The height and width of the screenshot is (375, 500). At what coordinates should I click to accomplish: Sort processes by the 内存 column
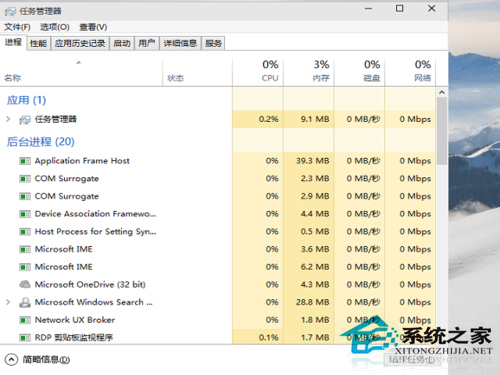click(x=309, y=71)
